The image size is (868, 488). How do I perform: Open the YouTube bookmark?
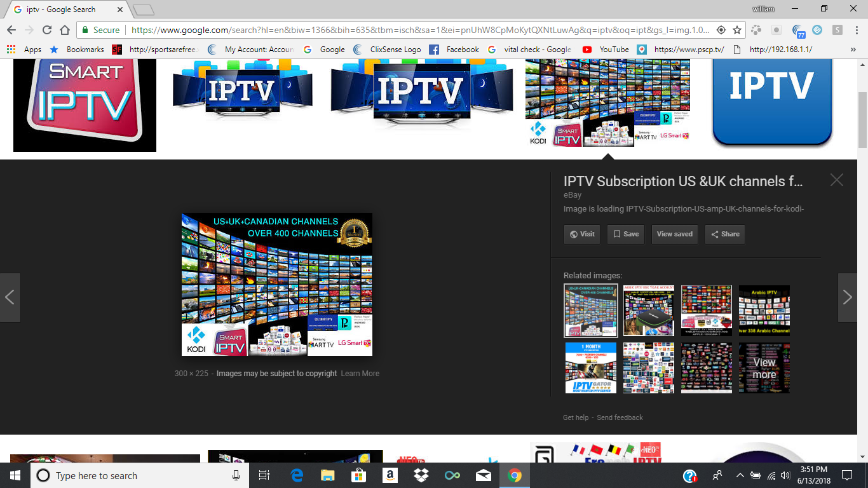[x=606, y=50]
